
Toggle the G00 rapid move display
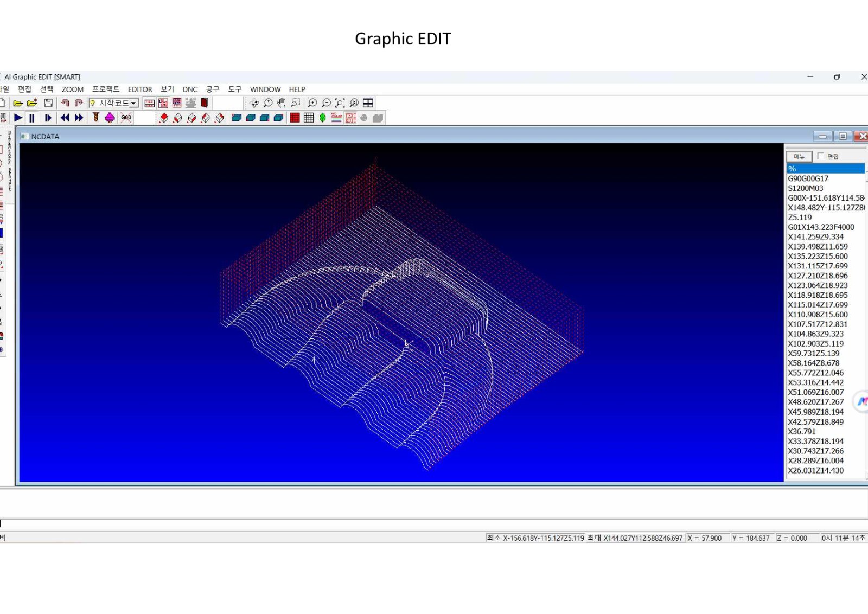[126, 118]
